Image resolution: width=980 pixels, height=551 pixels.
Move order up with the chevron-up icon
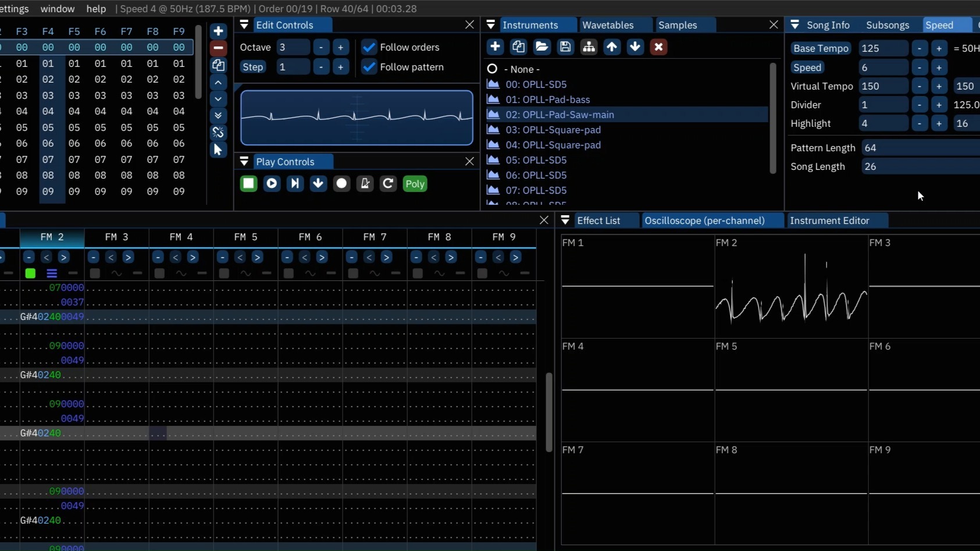[218, 83]
